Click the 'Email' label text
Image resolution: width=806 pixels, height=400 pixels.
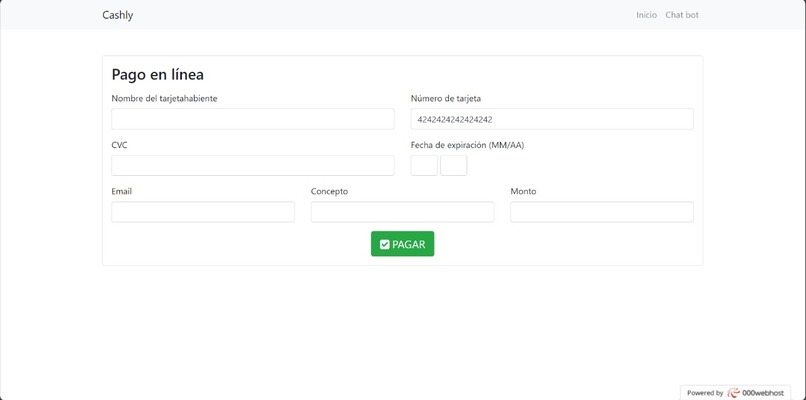pos(121,191)
